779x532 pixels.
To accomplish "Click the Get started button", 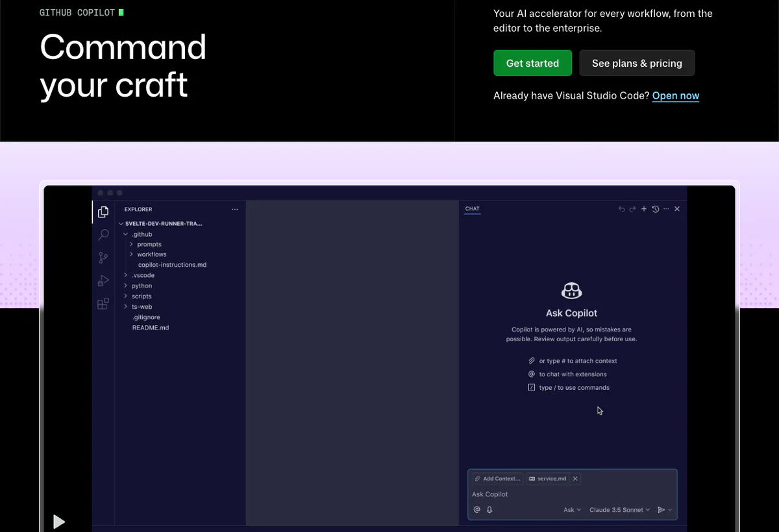I will (532, 63).
